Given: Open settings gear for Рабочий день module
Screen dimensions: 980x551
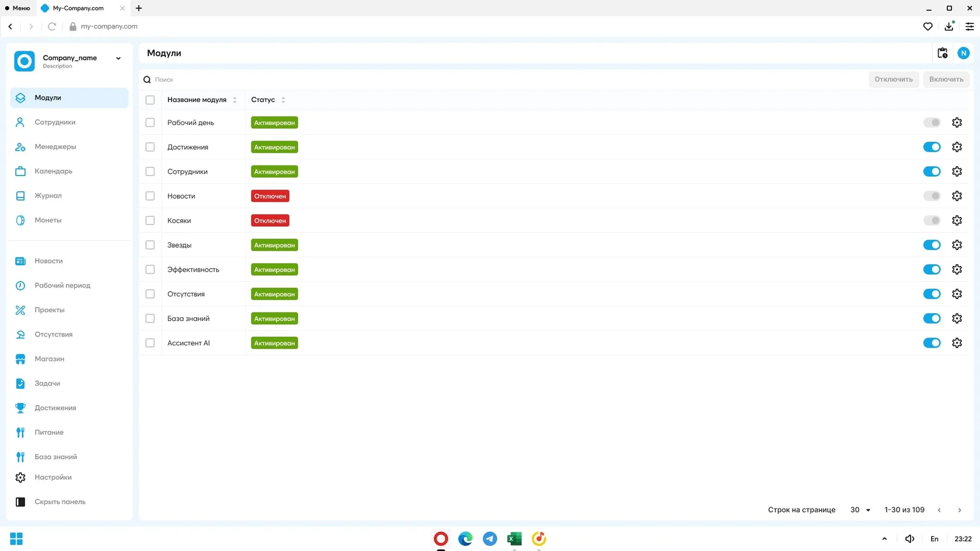Looking at the screenshot, I should [957, 122].
